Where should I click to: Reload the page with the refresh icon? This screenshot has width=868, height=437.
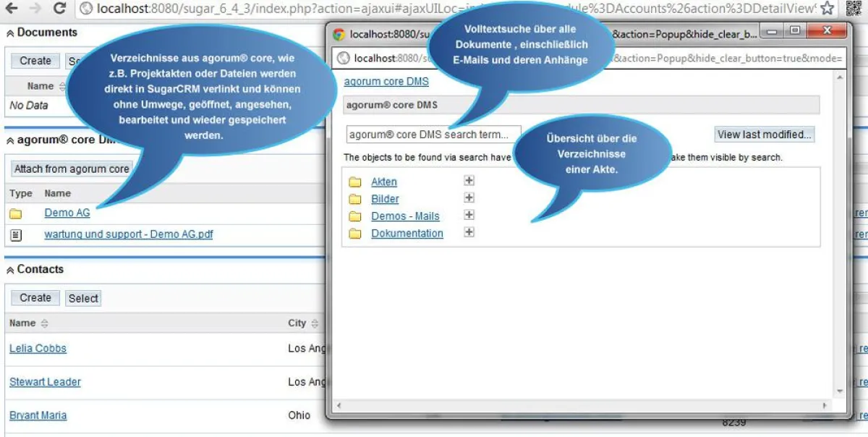tap(60, 9)
